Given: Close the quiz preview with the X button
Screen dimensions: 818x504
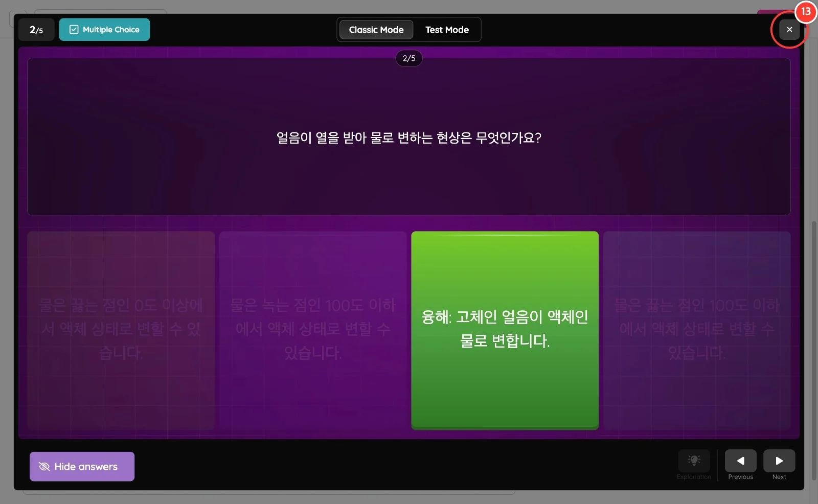Looking at the screenshot, I should click(789, 30).
